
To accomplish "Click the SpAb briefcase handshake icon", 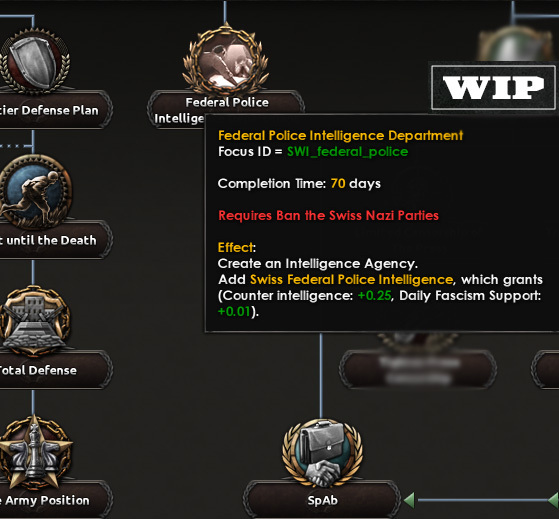I will [322, 453].
